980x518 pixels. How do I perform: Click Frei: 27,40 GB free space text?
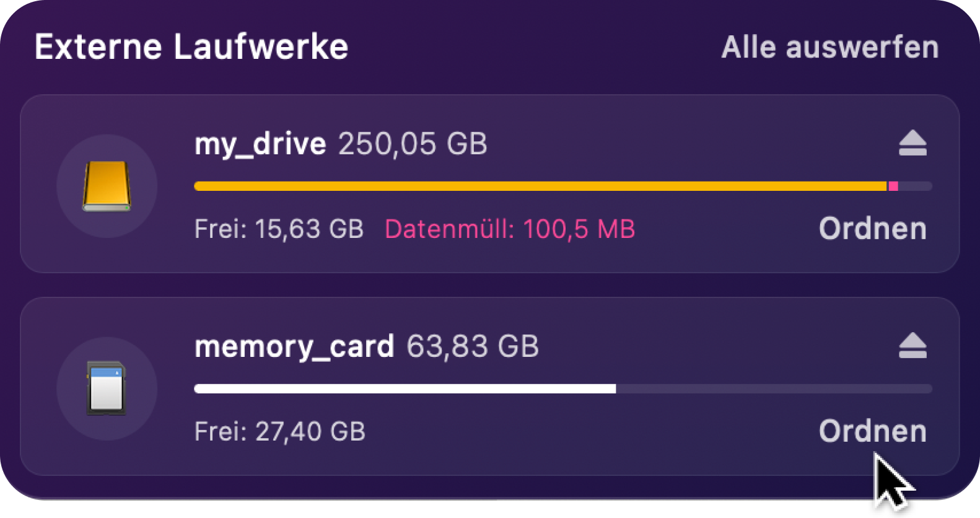(x=280, y=432)
